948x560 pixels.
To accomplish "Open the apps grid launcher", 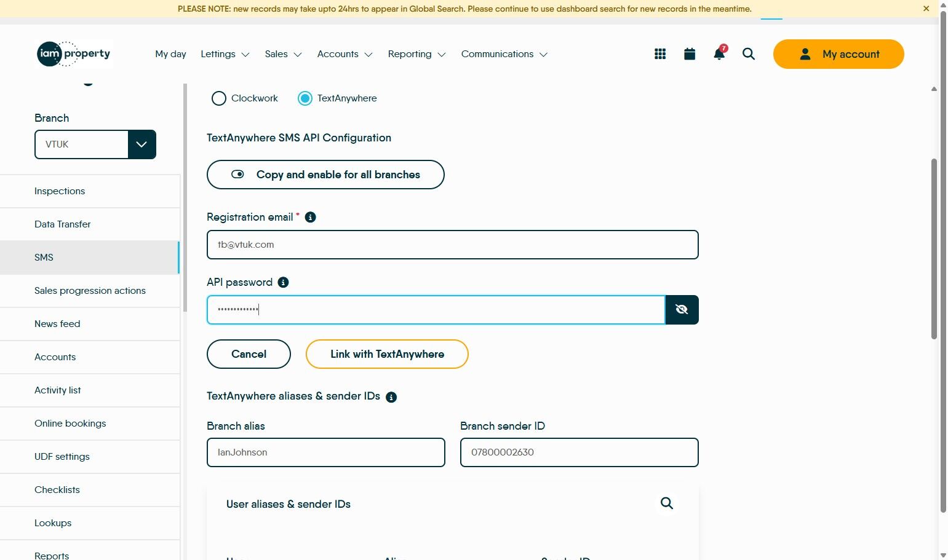I will (660, 54).
